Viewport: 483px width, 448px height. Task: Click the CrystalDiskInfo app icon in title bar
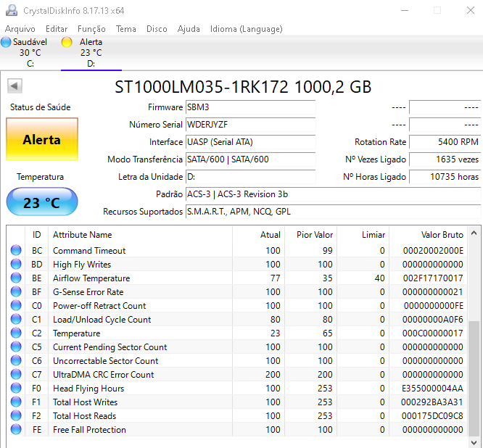[12, 10]
